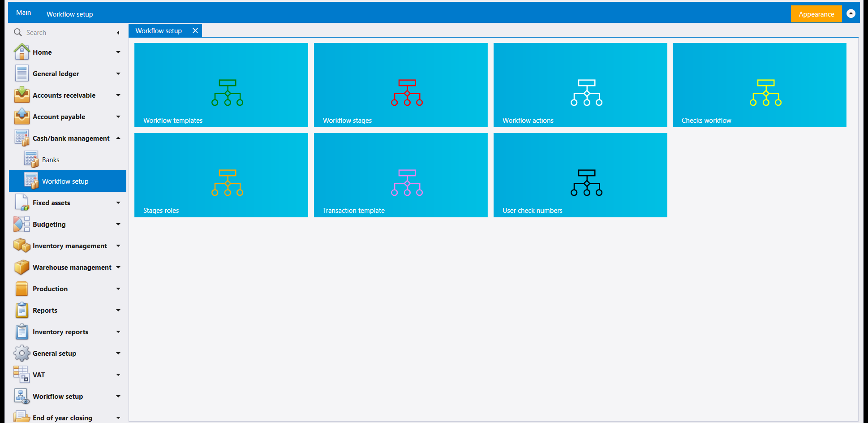Click the Search input field
The height and width of the screenshot is (423, 868).
[x=67, y=32]
